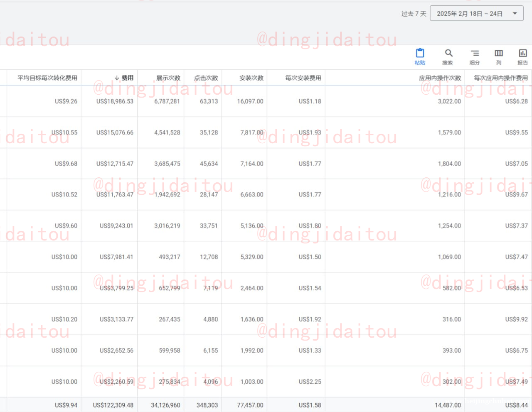Open the date range dropdown 2025年2月18日–24日
Screen dimensions: 532x412
[x=477, y=14]
